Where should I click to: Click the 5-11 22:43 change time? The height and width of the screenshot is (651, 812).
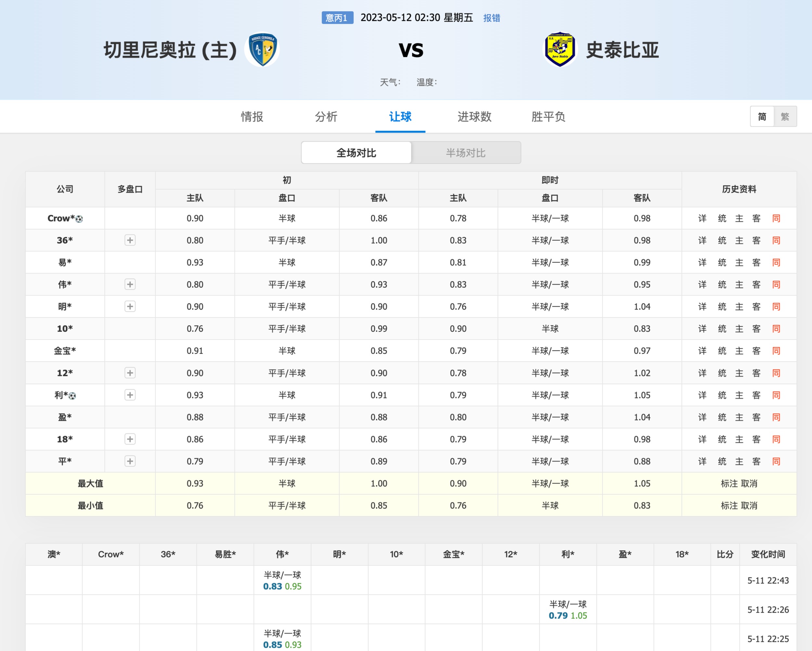coord(768,581)
